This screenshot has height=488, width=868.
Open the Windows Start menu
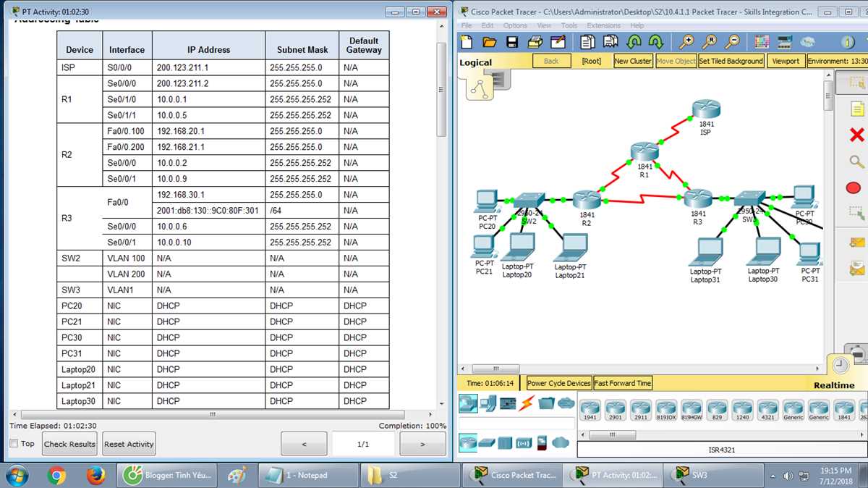click(16, 475)
